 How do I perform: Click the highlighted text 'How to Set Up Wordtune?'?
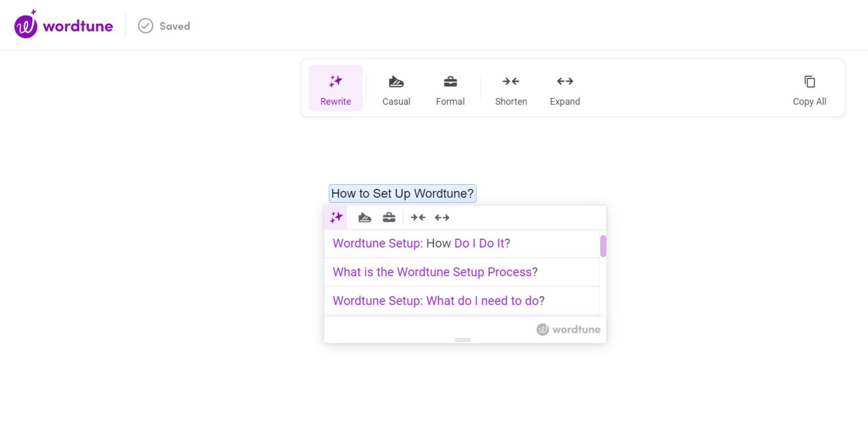coord(402,193)
